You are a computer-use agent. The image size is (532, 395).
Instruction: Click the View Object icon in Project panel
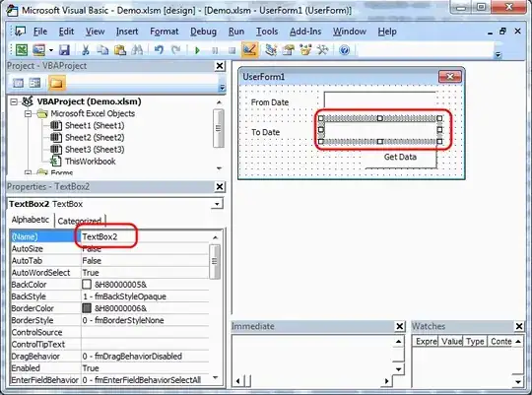click(x=34, y=83)
